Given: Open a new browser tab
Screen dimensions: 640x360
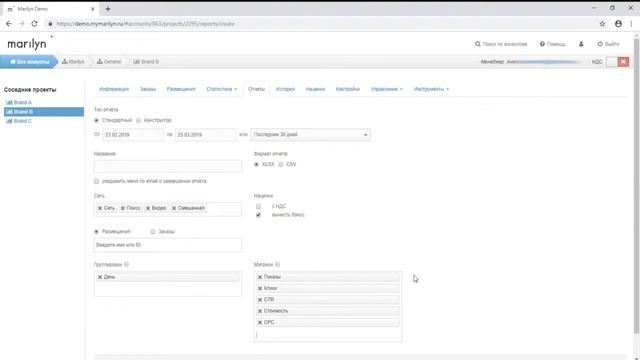Looking at the screenshot, I should tap(108, 9).
